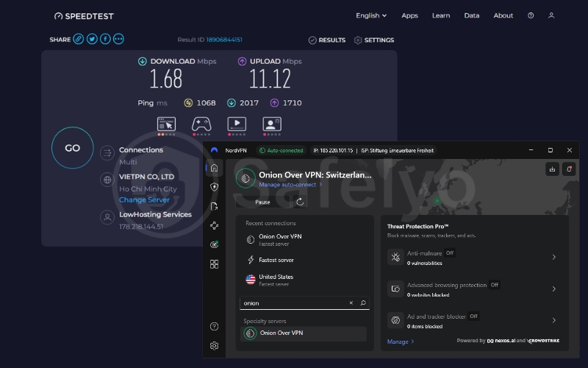Select Fastest server recent connection

click(x=304, y=260)
